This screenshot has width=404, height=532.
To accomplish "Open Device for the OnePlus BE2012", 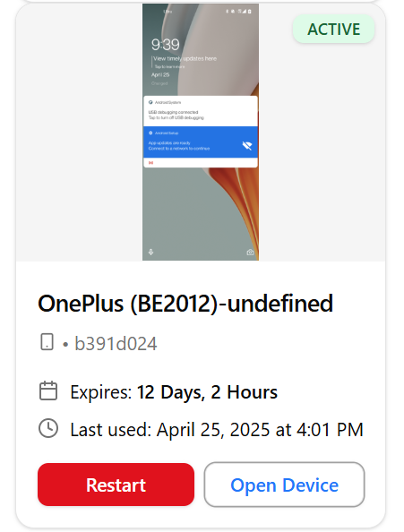I will click(284, 485).
